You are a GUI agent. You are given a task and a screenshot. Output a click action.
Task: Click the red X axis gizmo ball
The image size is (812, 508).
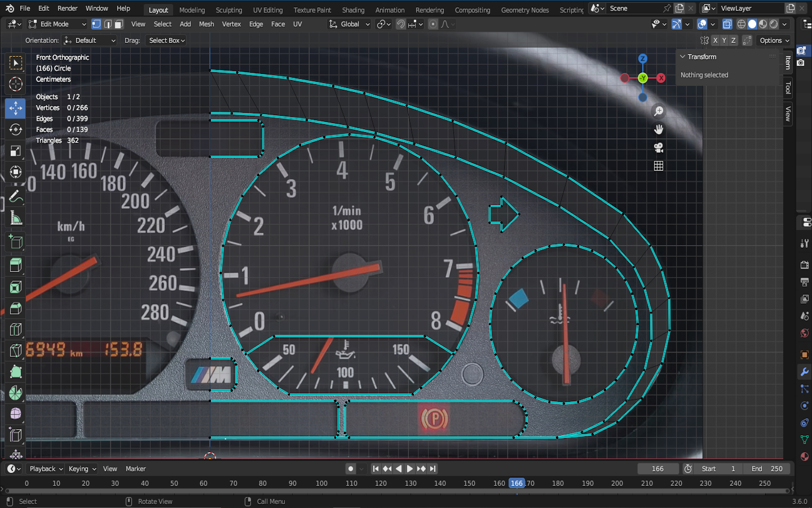(661, 78)
